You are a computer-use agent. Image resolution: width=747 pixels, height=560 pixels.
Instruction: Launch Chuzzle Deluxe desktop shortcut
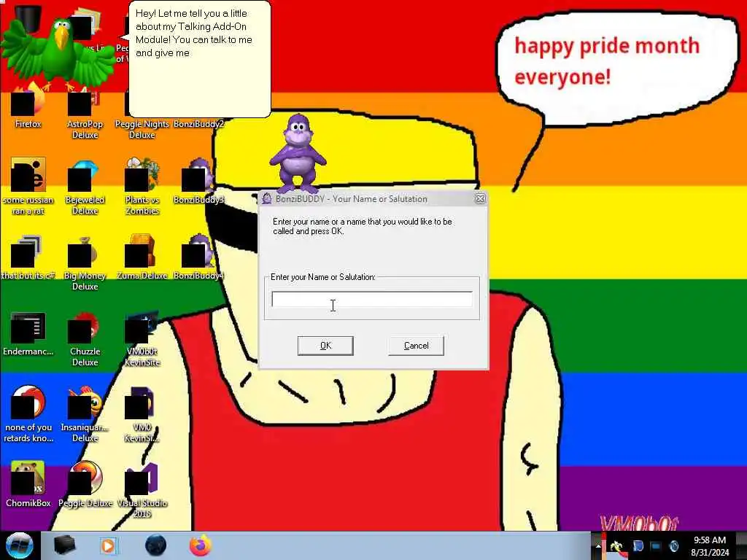[x=85, y=338]
